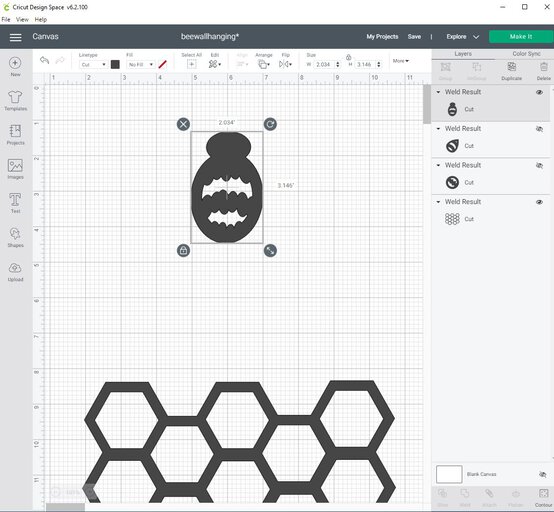Show the third Weld Result layer
The height and width of the screenshot is (512, 554).
pos(539,165)
